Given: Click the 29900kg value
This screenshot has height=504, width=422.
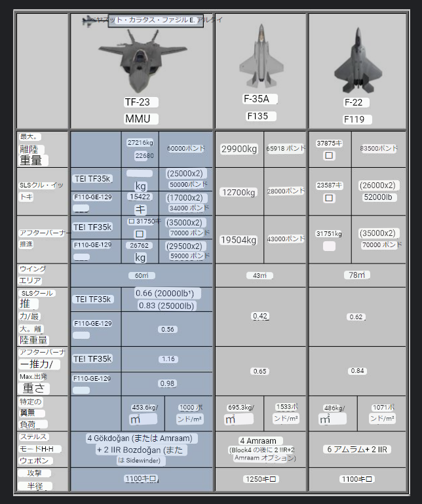Looking at the screenshot, I should click(239, 149).
